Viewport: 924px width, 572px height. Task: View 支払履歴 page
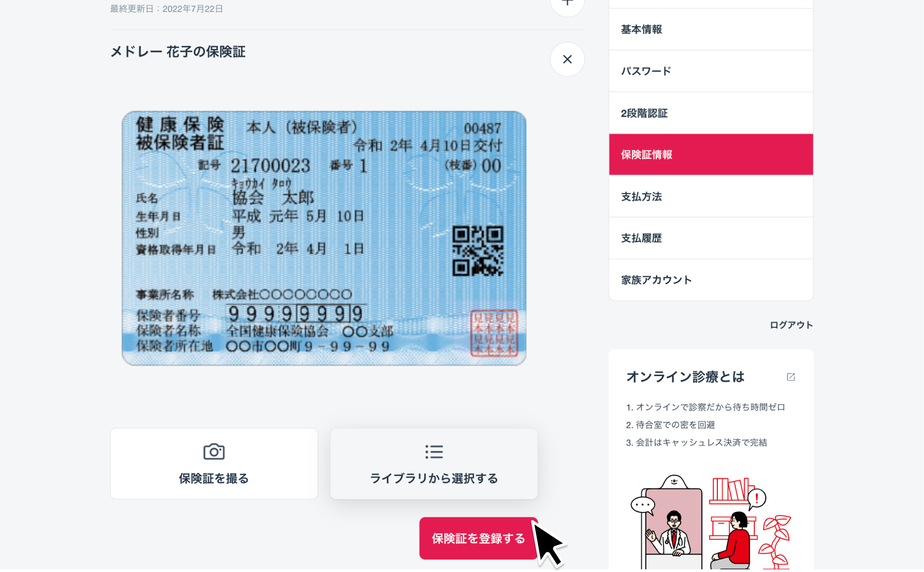point(711,238)
